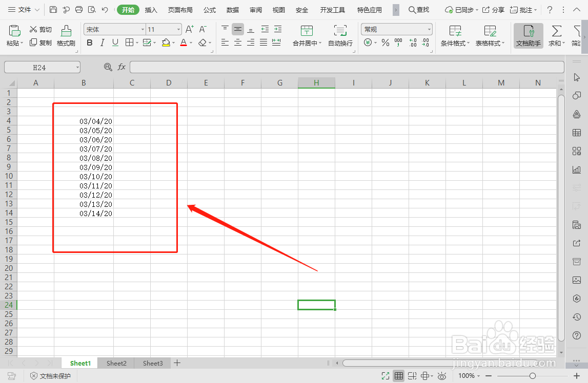The height and width of the screenshot is (383, 588).
Task: Open the number format dropdown
Action: click(429, 29)
